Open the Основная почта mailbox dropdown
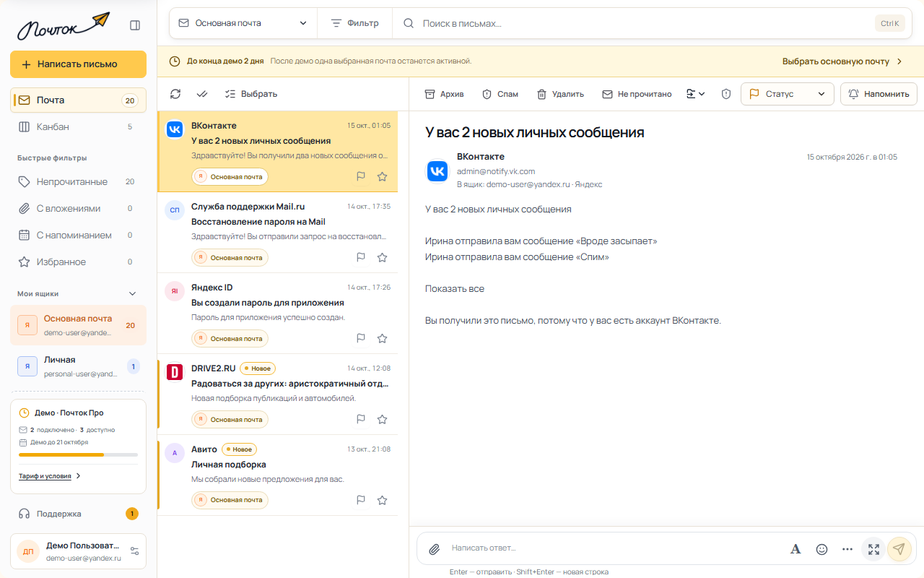 [x=243, y=23]
